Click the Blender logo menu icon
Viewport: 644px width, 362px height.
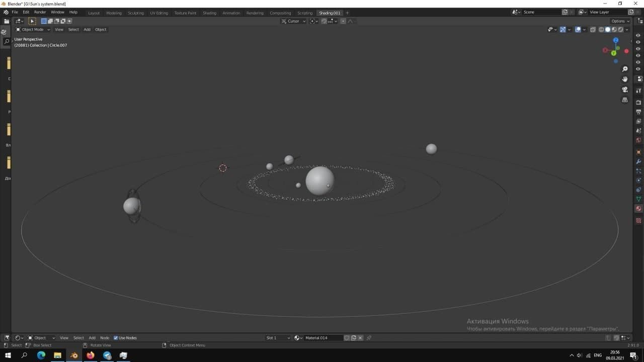click(x=6, y=12)
